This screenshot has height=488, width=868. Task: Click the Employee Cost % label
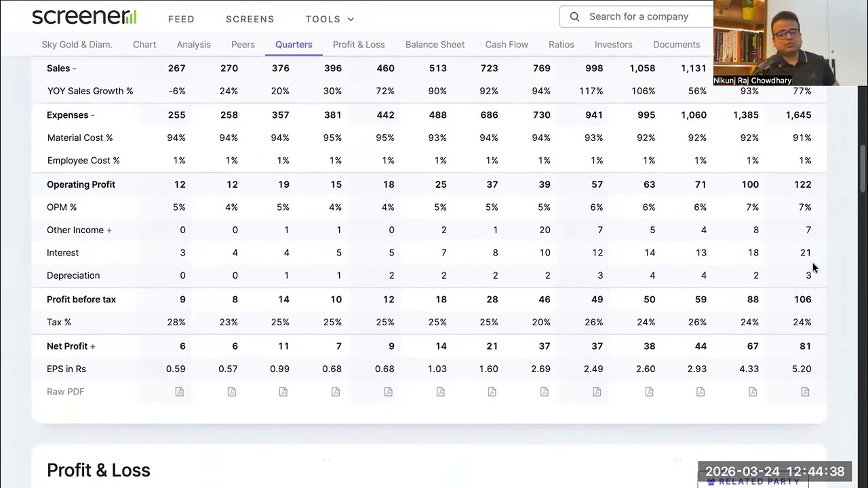83,161
